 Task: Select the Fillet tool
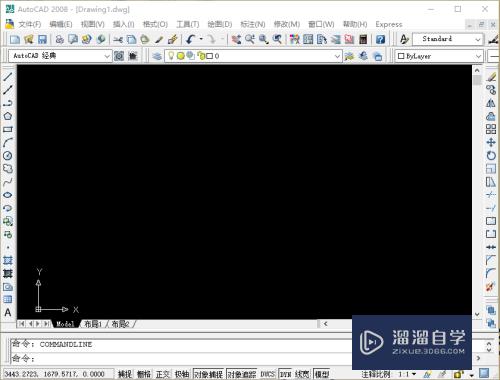[491, 273]
